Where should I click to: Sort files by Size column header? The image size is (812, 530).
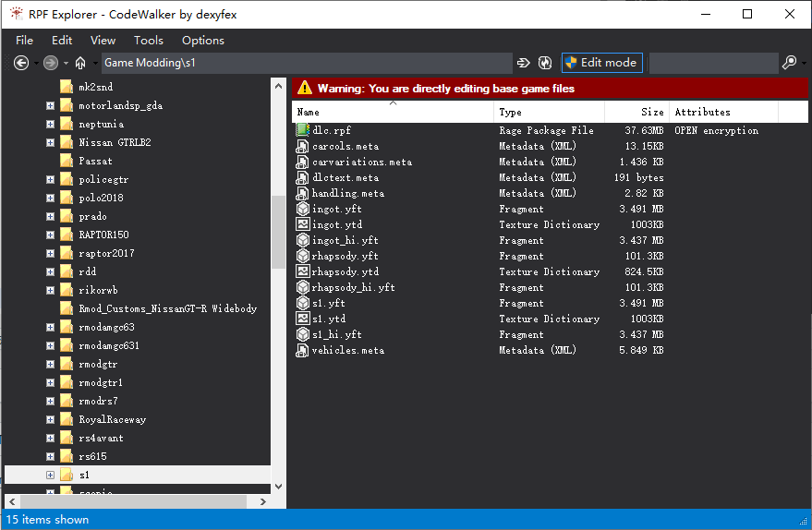click(637, 112)
